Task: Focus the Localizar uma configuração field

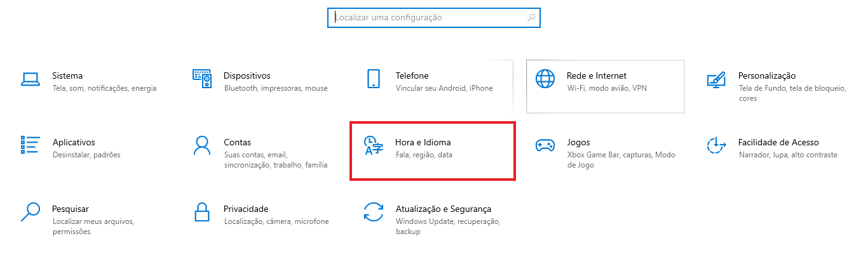Action: tap(434, 18)
